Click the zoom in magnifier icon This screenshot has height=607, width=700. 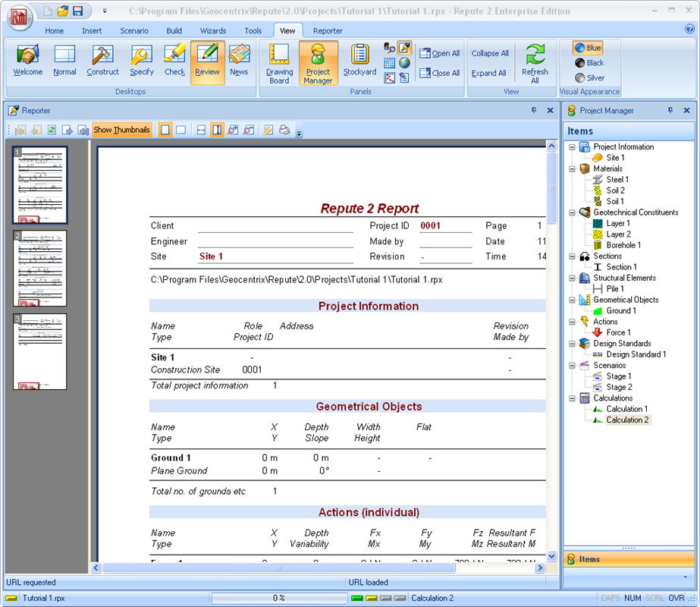click(x=233, y=130)
